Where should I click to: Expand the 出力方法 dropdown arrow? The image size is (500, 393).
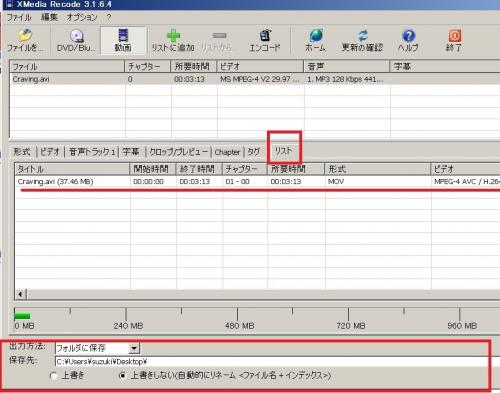tap(134, 348)
